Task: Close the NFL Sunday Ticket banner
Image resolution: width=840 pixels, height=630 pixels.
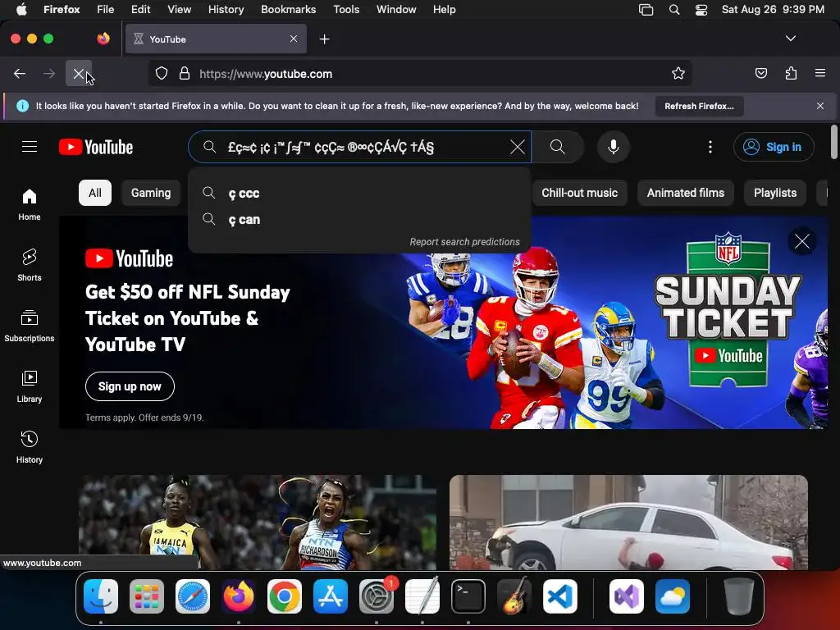Action: click(802, 242)
